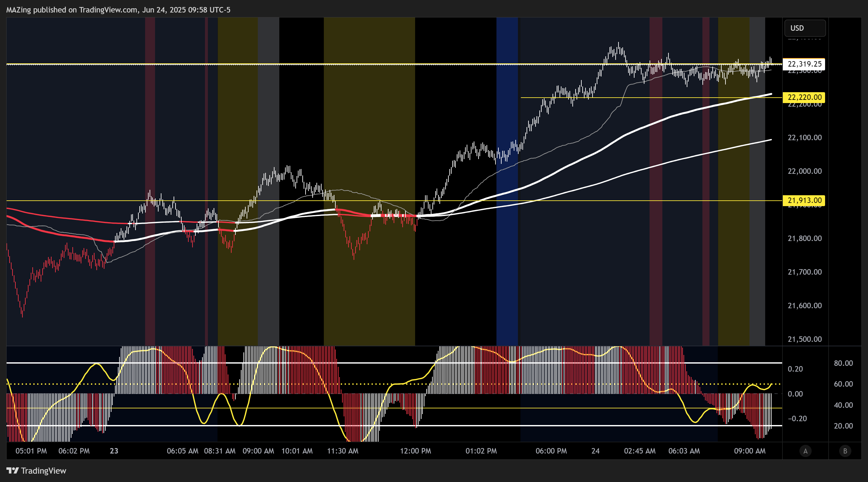
Task: Click the 09:00 AM label after 06:03 AM
Action: coord(750,451)
